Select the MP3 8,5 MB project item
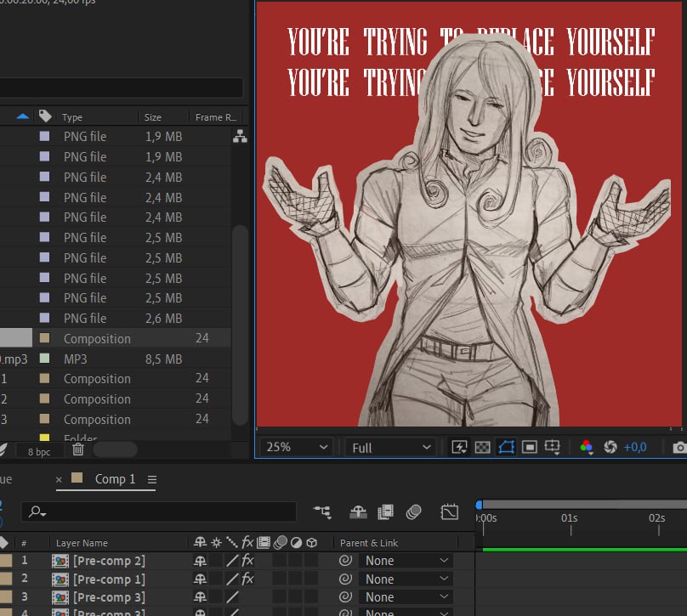Image resolution: width=687 pixels, height=616 pixels. point(116,359)
